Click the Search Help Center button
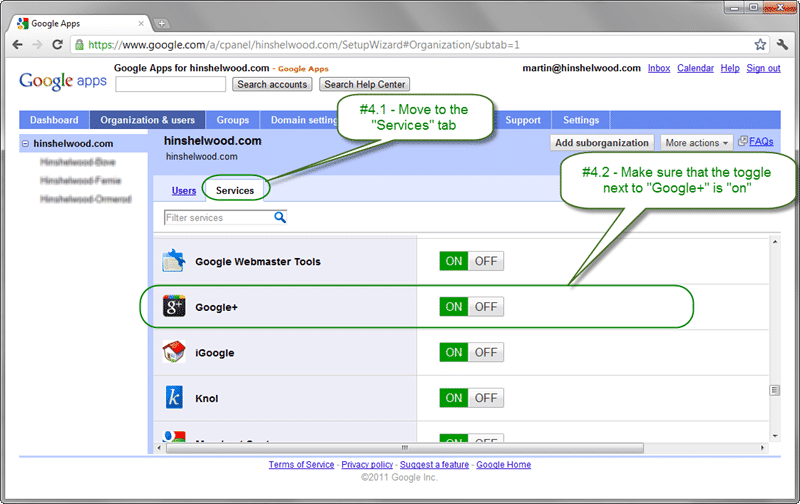Image resolution: width=800 pixels, height=504 pixels. pos(365,84)
